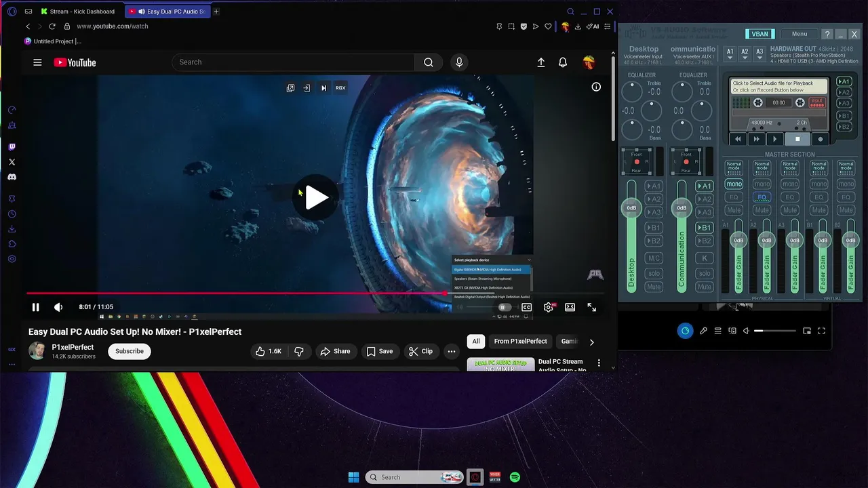This screenshot has width=868, height=488.
Task: Open P1xelPerfect channel name link
Action: coord(73,347)
